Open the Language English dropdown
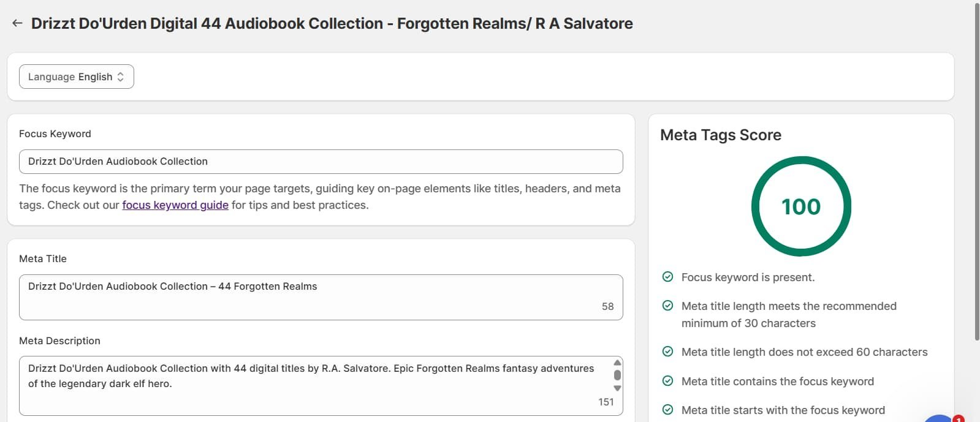This screenshot has height=422, width=980. (77, 77)
